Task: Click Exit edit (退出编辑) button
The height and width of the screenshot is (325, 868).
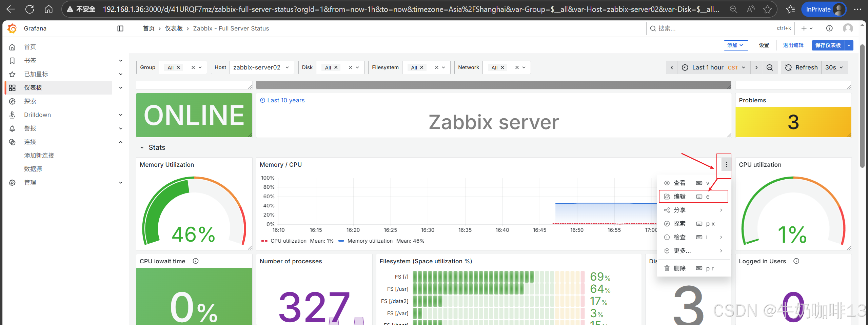Action: [793, 45]
